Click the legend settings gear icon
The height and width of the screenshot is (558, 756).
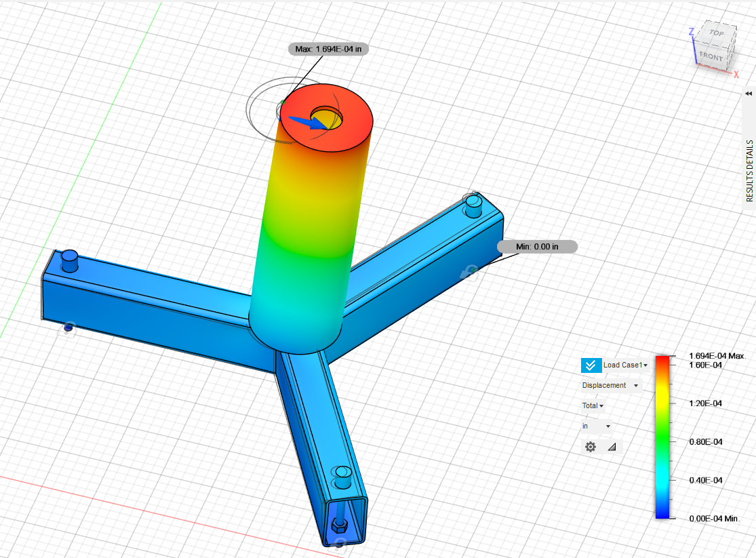[x=590, y=447]
